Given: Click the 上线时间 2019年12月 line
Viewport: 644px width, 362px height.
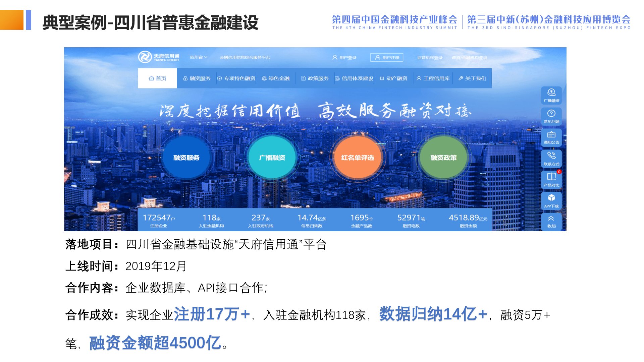Looking at the screenshot, I should [126, 266].
